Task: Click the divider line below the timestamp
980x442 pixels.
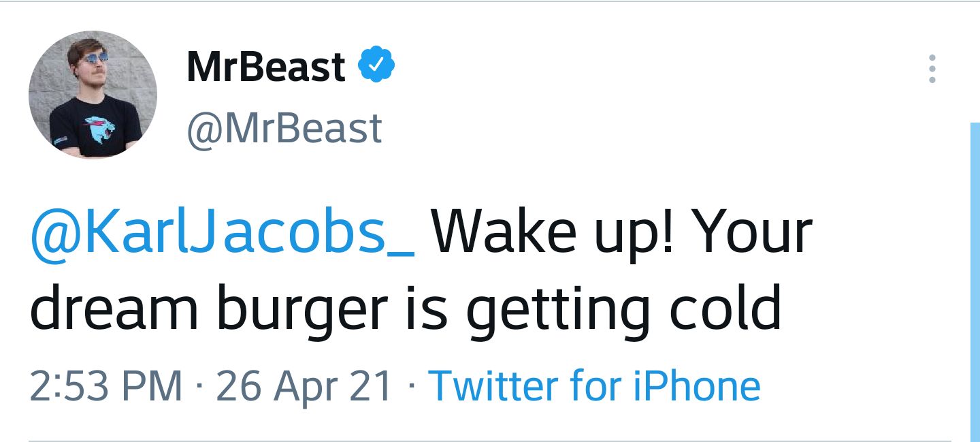Action: 490,441
